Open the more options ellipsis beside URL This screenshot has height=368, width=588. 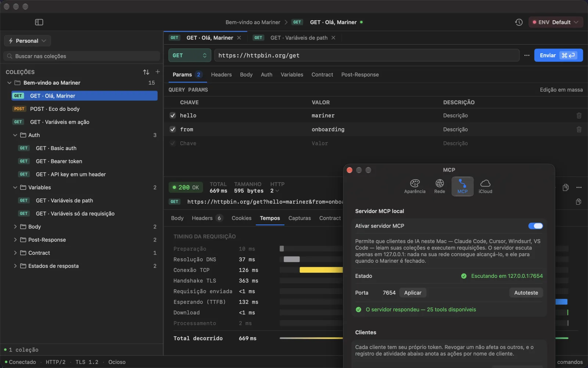coord(527,55)
